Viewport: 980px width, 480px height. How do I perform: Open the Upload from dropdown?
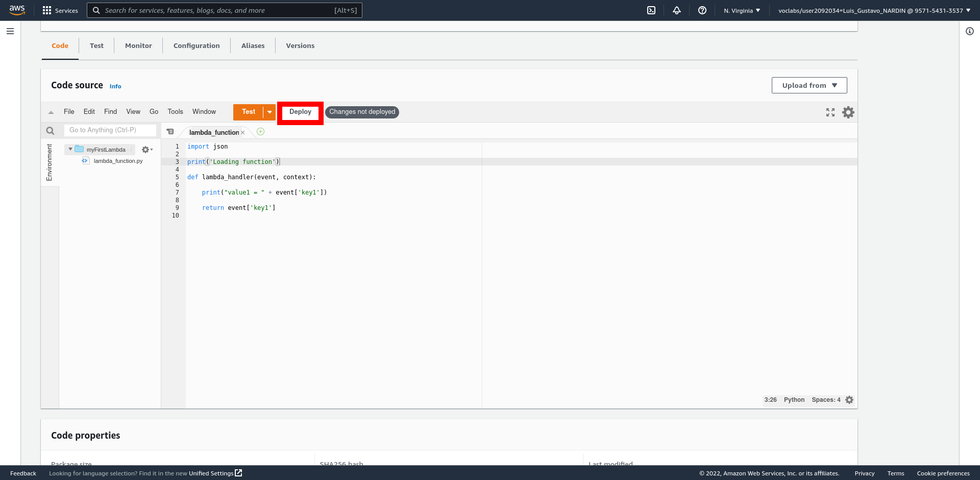tap(809, 85)
